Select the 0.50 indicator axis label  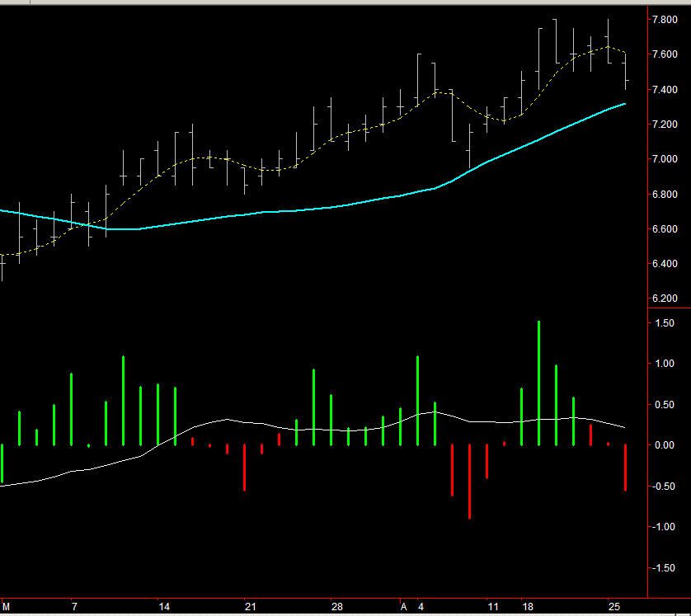pyautogui.click(x=665, y=405)
